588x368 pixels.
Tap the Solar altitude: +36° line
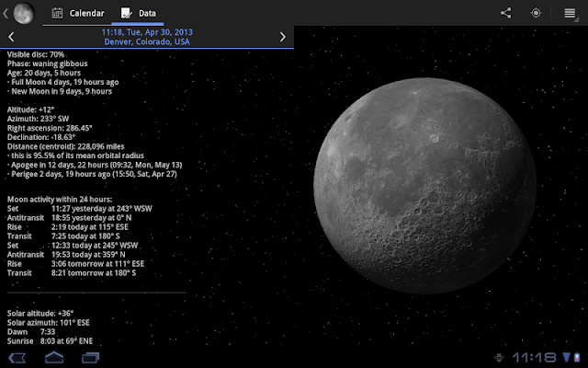point(40,314)
